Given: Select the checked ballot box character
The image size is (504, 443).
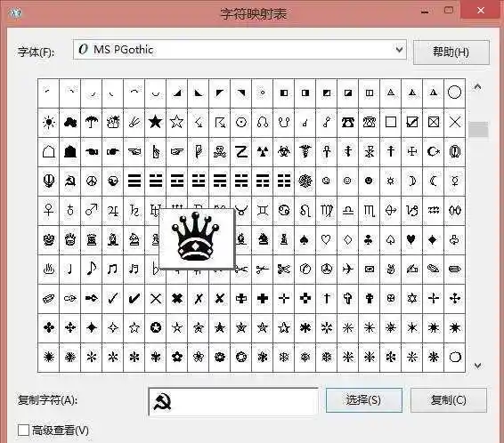Looking at the screenshot, I should (412, 122).
